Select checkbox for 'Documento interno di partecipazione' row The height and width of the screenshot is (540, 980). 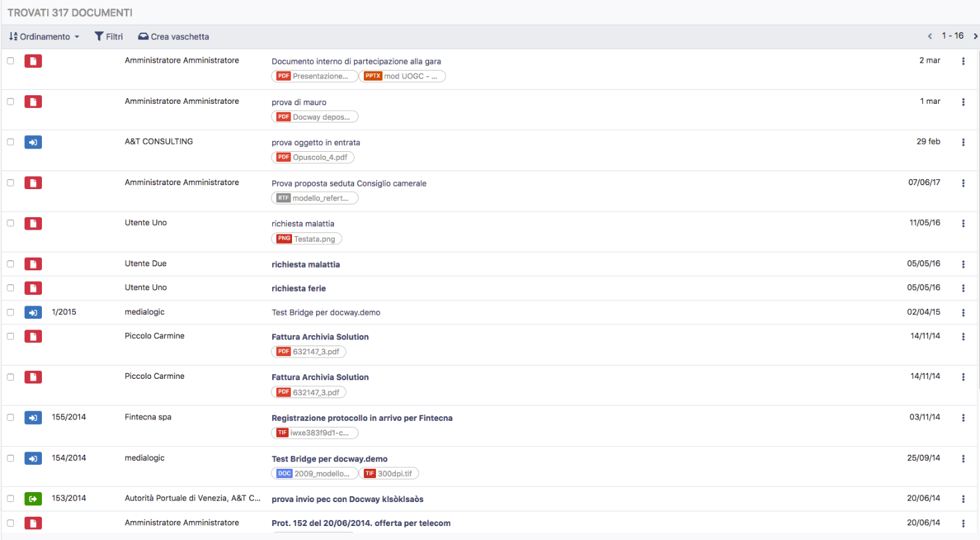click(x=10, y=61)
